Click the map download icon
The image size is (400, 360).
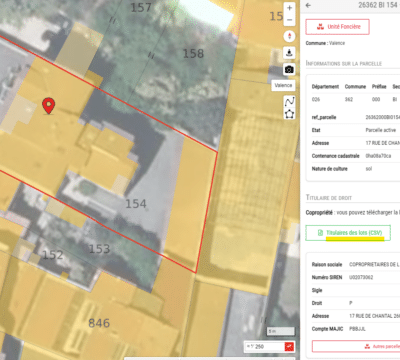[289, 53]
